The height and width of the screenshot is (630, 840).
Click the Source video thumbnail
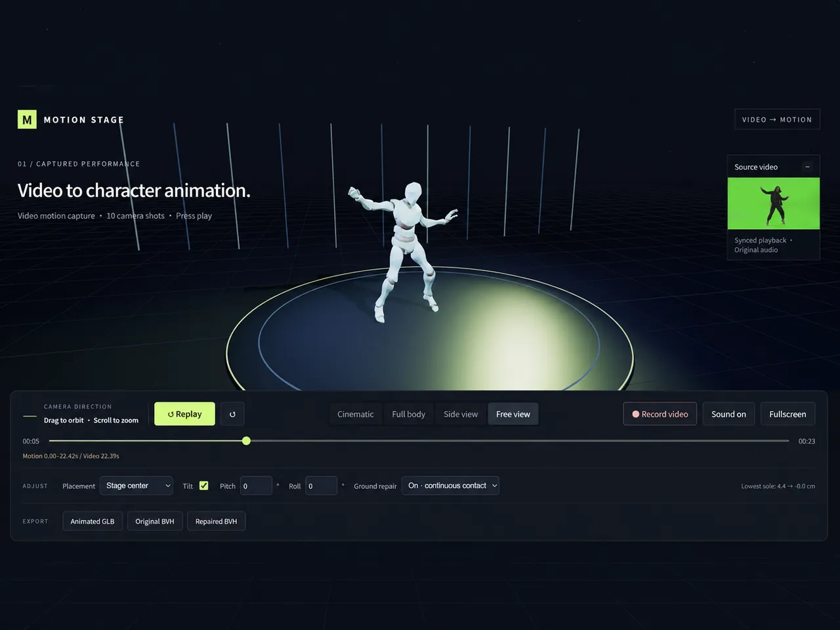pyautogui.click(x=774, y=203)
